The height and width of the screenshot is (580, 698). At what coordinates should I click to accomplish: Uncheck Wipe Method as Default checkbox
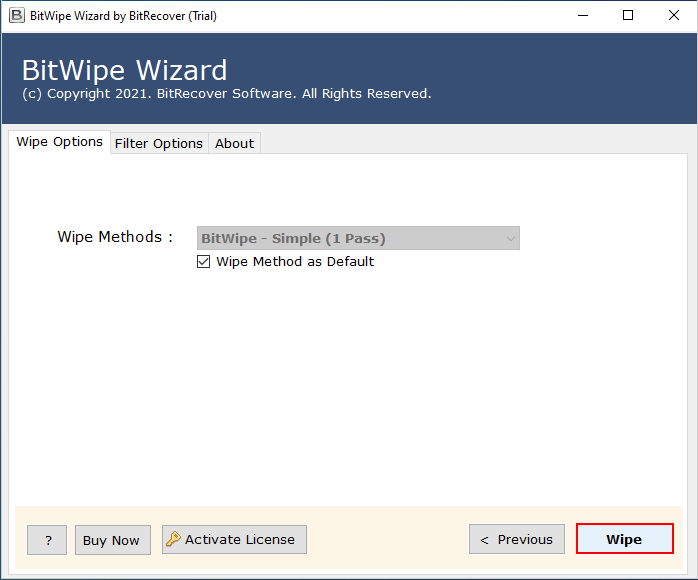[203, 261]
